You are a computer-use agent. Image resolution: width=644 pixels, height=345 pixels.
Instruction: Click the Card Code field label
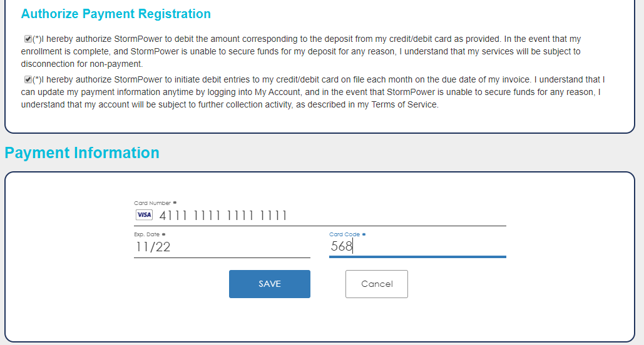[344, 234]
